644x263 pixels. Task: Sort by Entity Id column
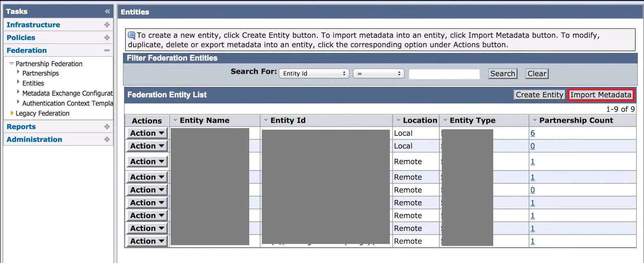288,120
